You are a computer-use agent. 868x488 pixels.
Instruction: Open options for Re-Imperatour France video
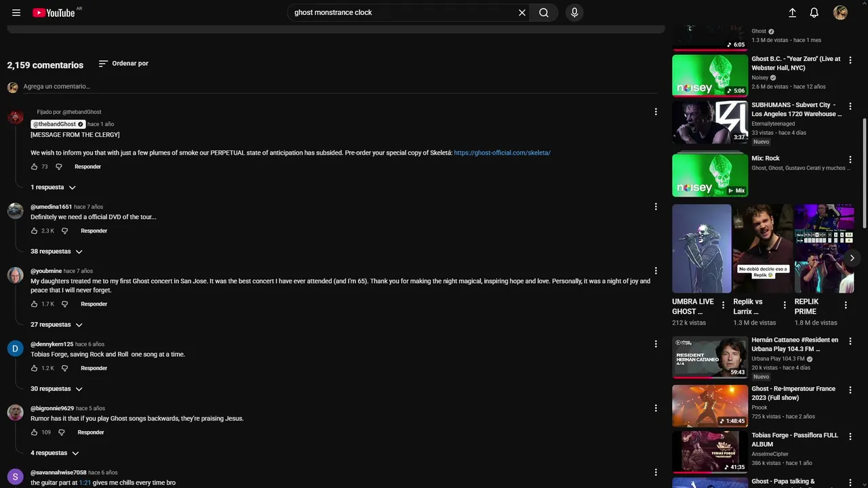(850, 390)
